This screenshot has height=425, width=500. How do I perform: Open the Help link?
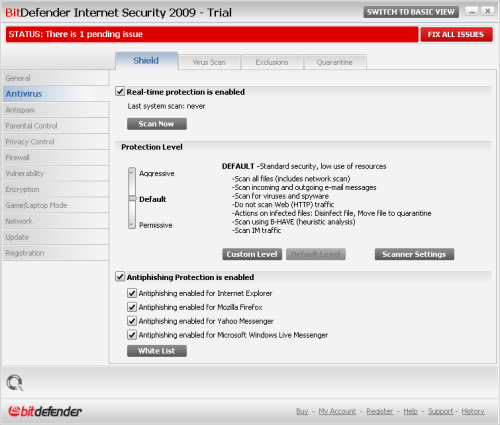click(x=411, y=411)
